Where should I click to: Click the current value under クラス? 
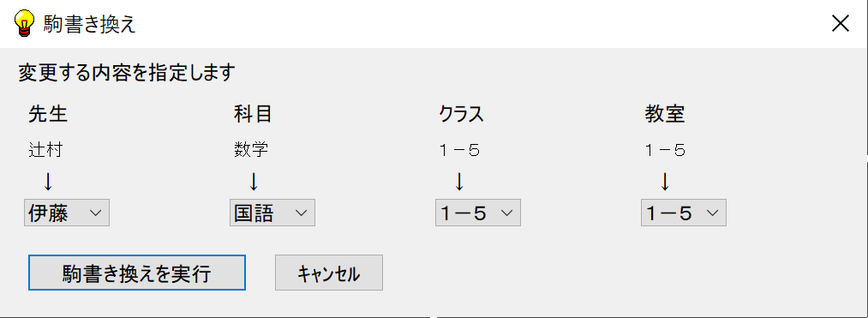tap(459, 150)
